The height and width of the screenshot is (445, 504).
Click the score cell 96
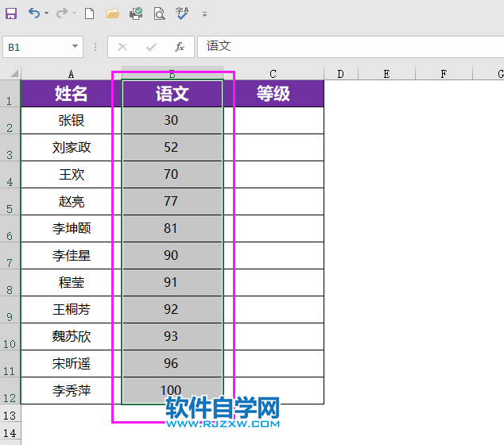tap(173, 364)
